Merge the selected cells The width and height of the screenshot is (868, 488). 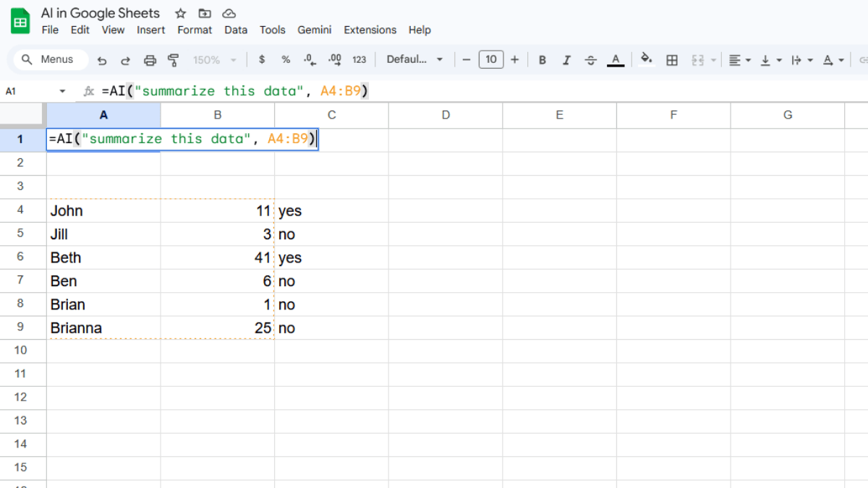pyautogui.click(x=697, y=59)
